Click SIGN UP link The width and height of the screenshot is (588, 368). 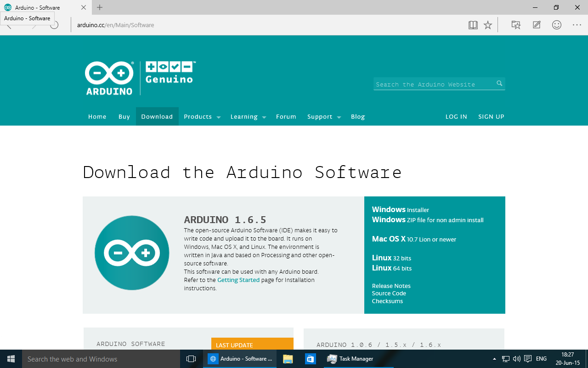[x=491, y=117]
